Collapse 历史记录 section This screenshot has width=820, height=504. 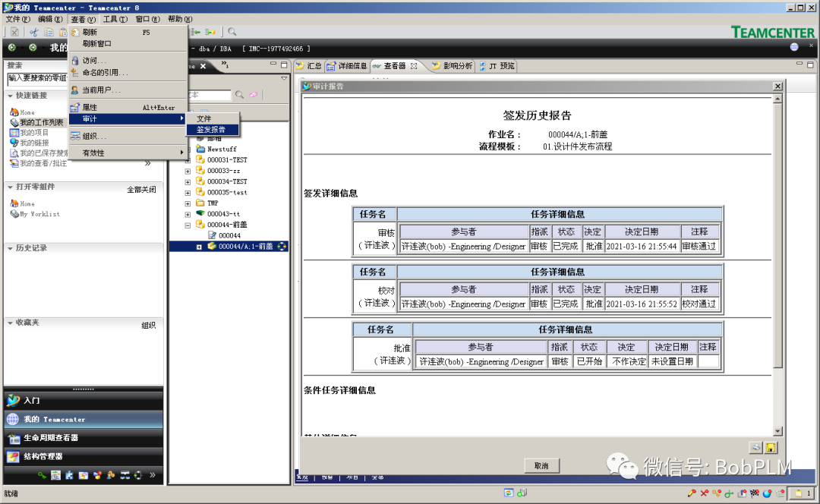coord(11,248)
